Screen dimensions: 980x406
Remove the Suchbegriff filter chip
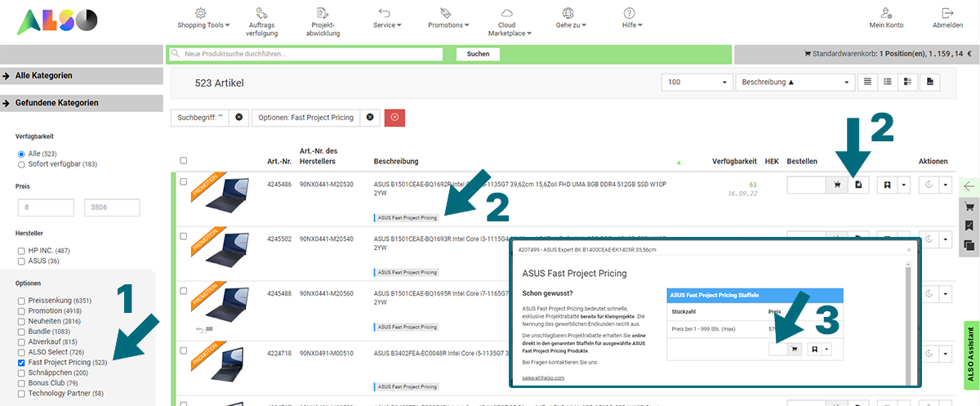pos(238,118)
